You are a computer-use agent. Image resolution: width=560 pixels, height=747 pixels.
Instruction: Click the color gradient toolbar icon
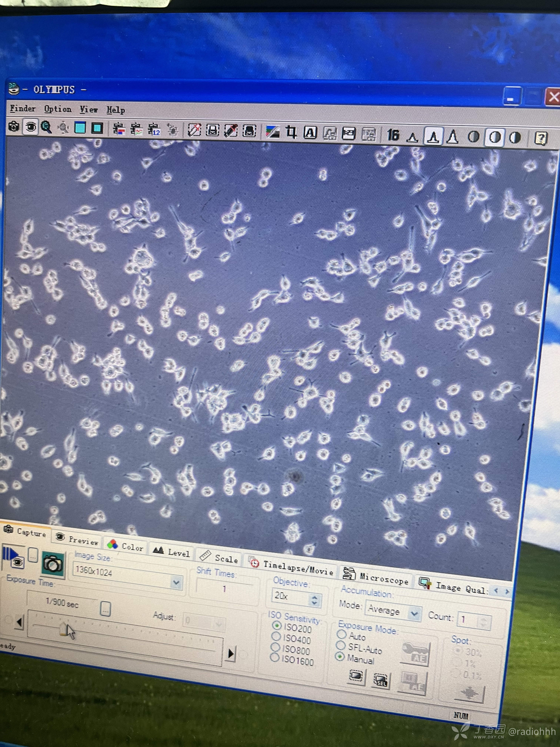coord(272,132)
